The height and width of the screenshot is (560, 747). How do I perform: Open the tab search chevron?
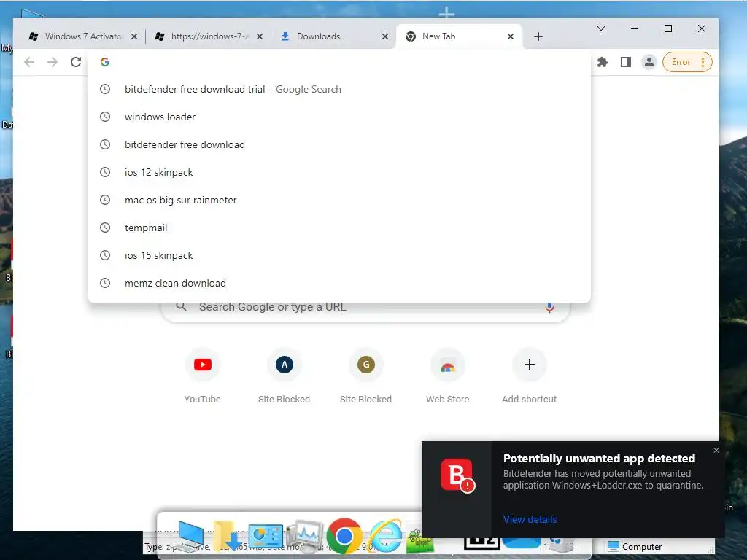(601, 28)
